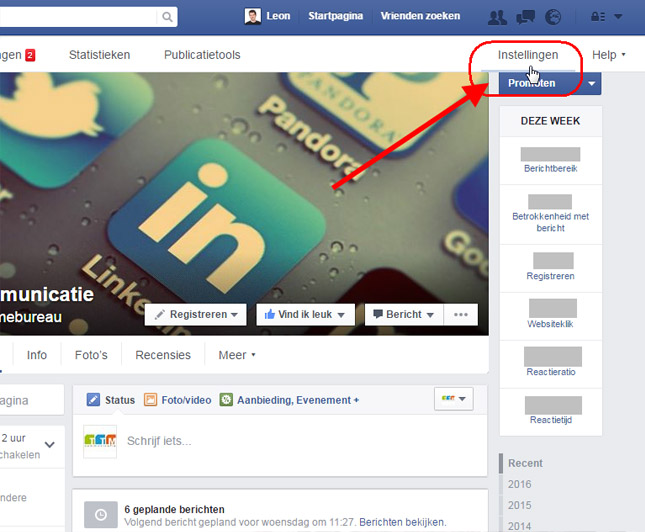645x532 pixels.
Task: Open Berichtbereik statistic
Action: coord(550,168)
